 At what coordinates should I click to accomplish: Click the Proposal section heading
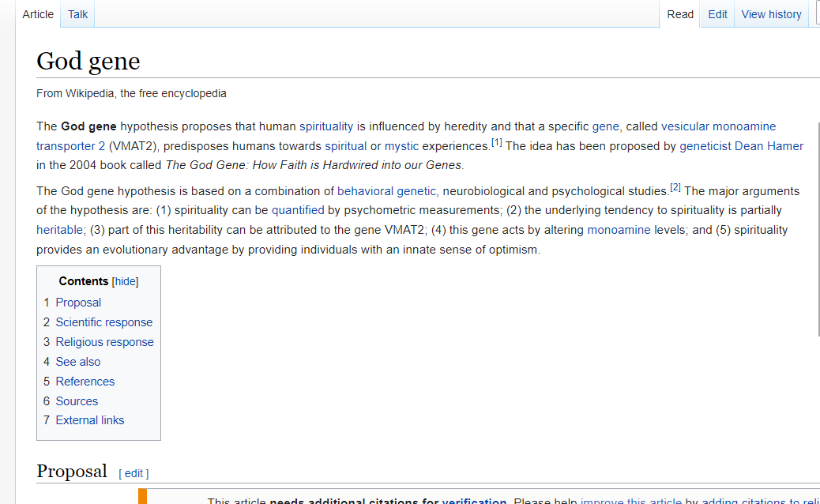(x=72, y=471)
